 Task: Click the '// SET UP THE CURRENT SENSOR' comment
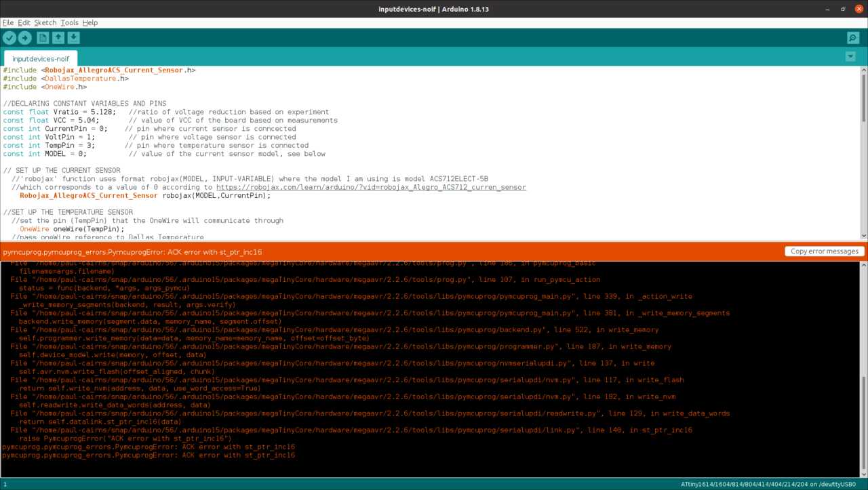[62, 170]
